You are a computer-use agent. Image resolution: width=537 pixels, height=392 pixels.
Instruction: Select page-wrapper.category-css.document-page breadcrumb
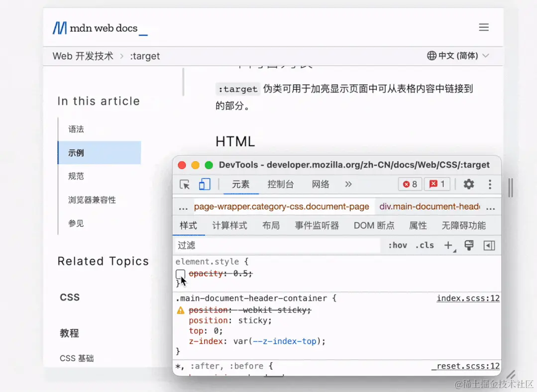(282, 206)
